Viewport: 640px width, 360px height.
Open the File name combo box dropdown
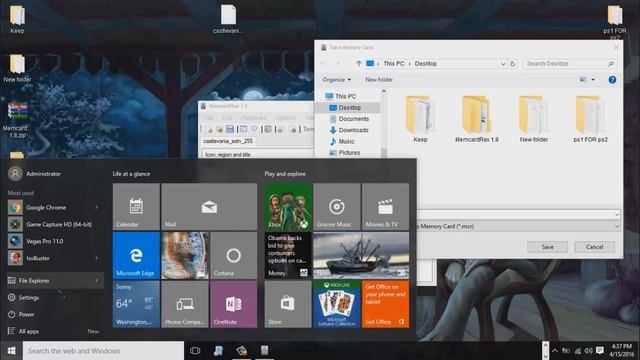(x=616, y=214)
